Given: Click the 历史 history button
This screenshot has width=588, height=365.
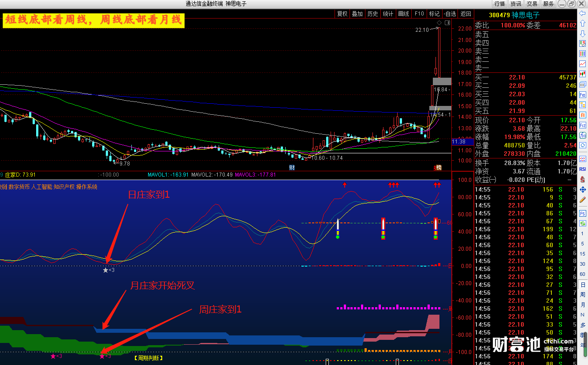Looking at the screenshot, I should coord(373,14).
